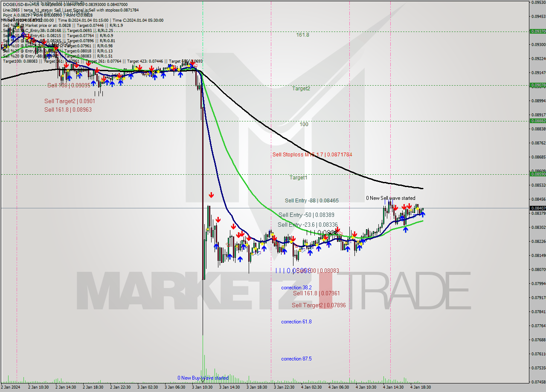Click the 3 Jan 06:30 time label
Image resolution: width=546 pixels, height=392 pixels.
[x=175, y=387]
